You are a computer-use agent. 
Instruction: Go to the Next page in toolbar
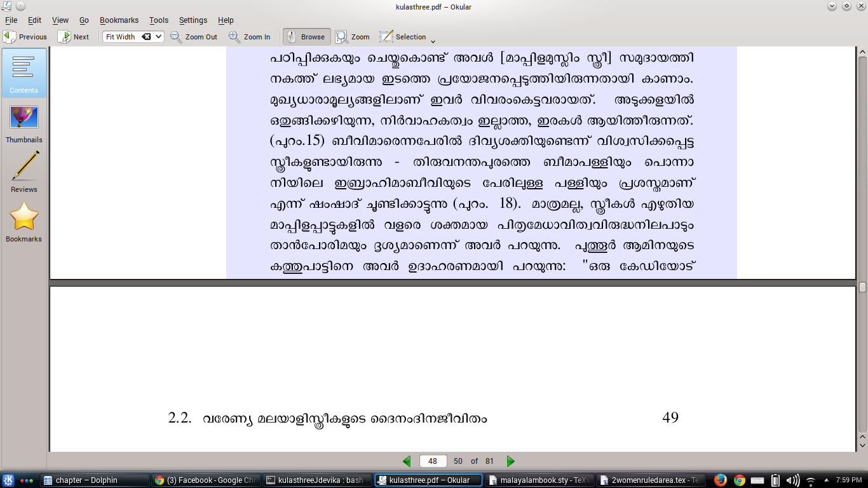74,37
